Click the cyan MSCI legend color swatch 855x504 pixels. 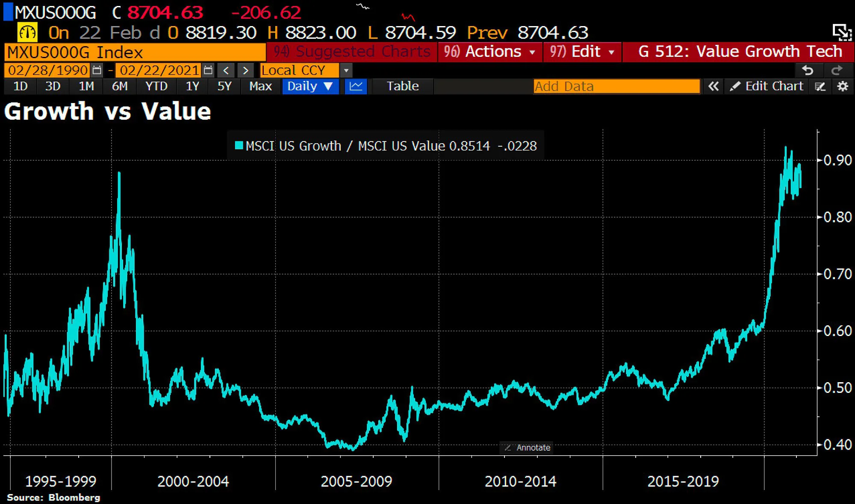239,146
